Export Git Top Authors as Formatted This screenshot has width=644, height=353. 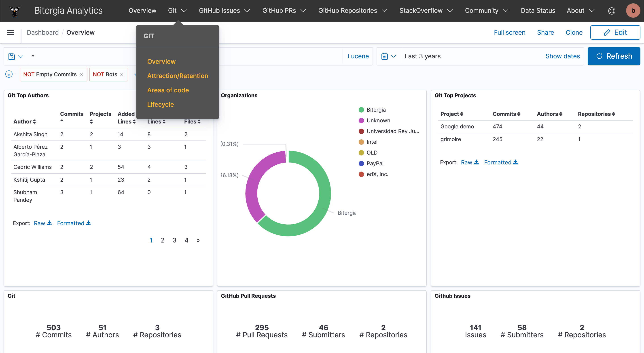pos(74,223)
